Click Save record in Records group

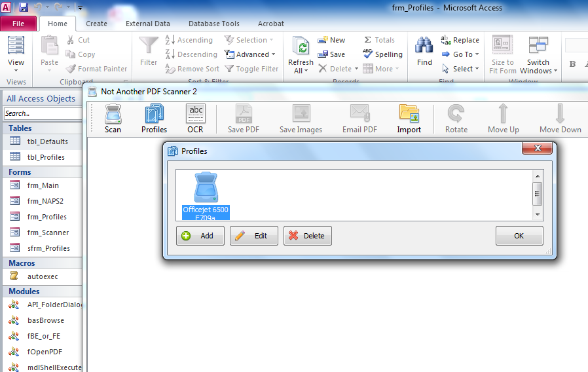point(331,54)
